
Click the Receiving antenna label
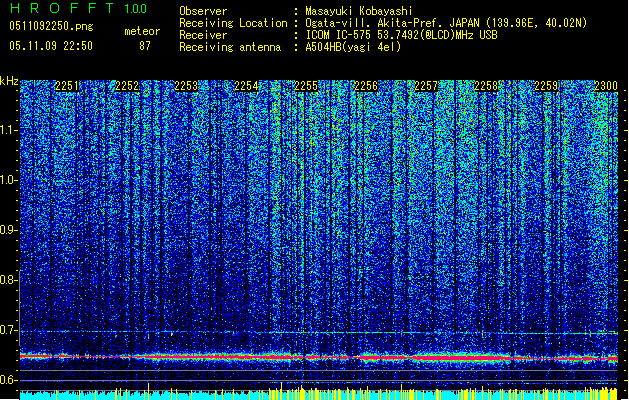[x=230, y=47]
